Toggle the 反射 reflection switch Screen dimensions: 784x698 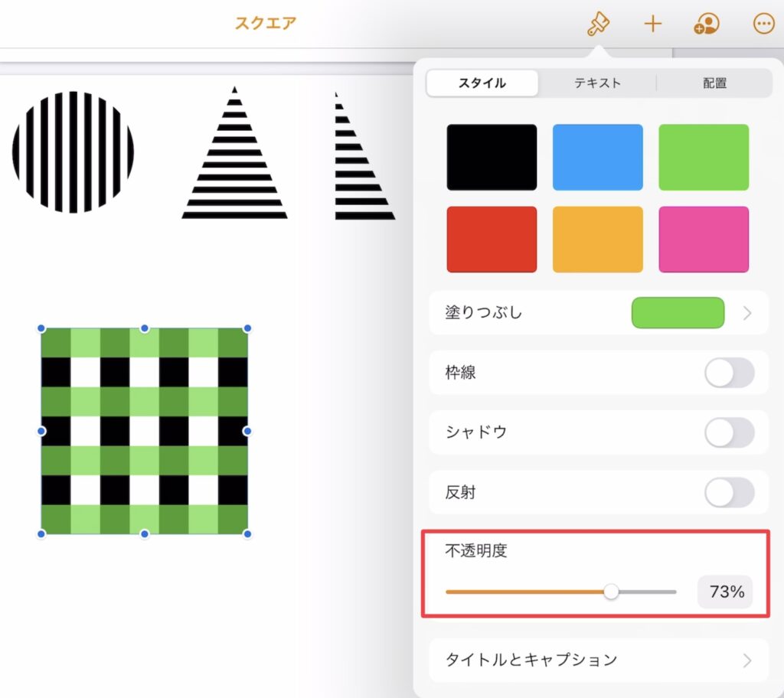[729, 492]
